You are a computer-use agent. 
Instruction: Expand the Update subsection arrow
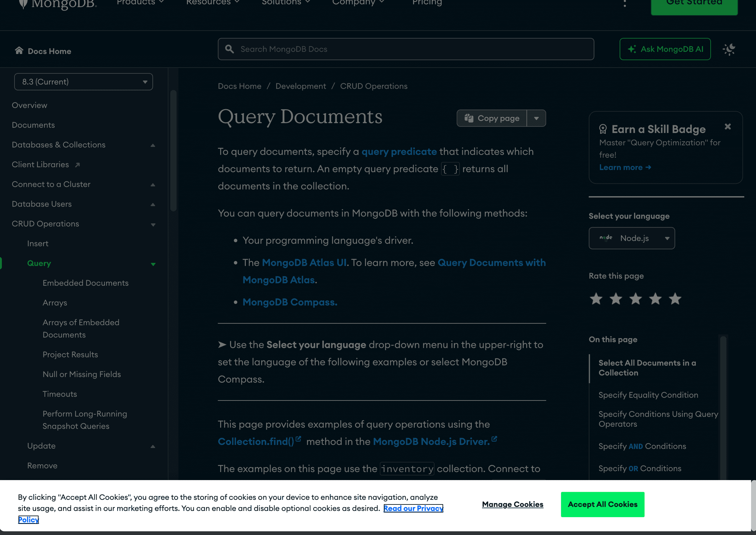[x=153, y=447]
